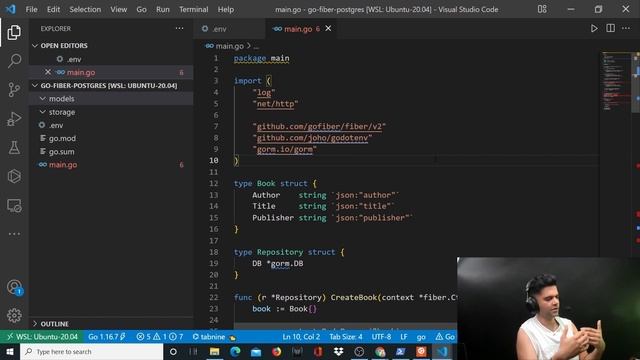Open the Run and Debug view
640x360 pixels.
click(14, 119)
